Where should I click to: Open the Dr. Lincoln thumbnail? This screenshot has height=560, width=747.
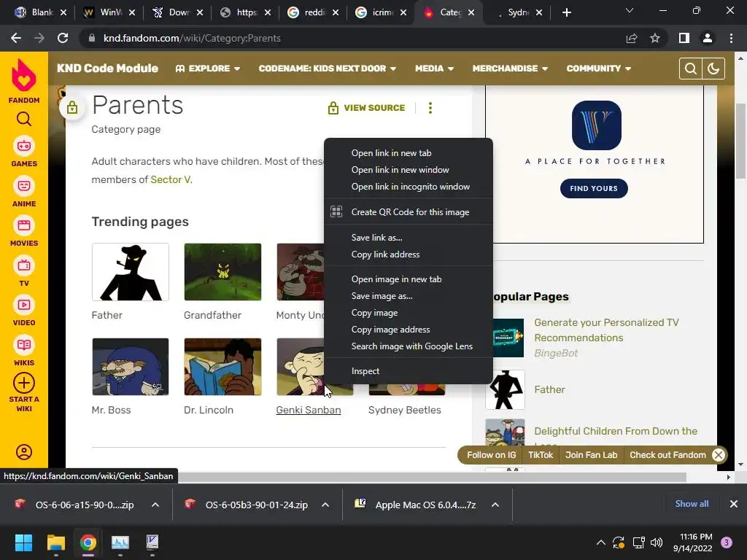(x=222, y=367)
